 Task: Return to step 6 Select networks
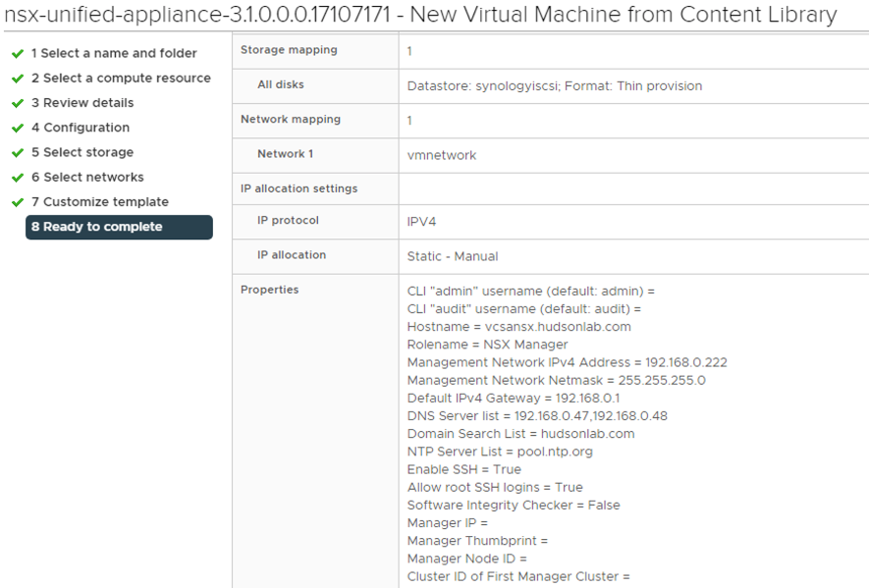[x=87, y=177]
